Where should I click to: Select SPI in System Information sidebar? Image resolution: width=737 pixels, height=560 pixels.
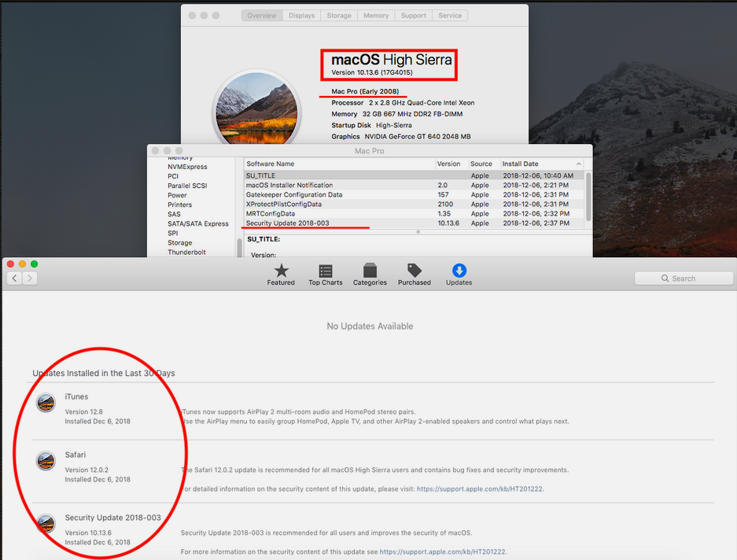click(173, 234)
